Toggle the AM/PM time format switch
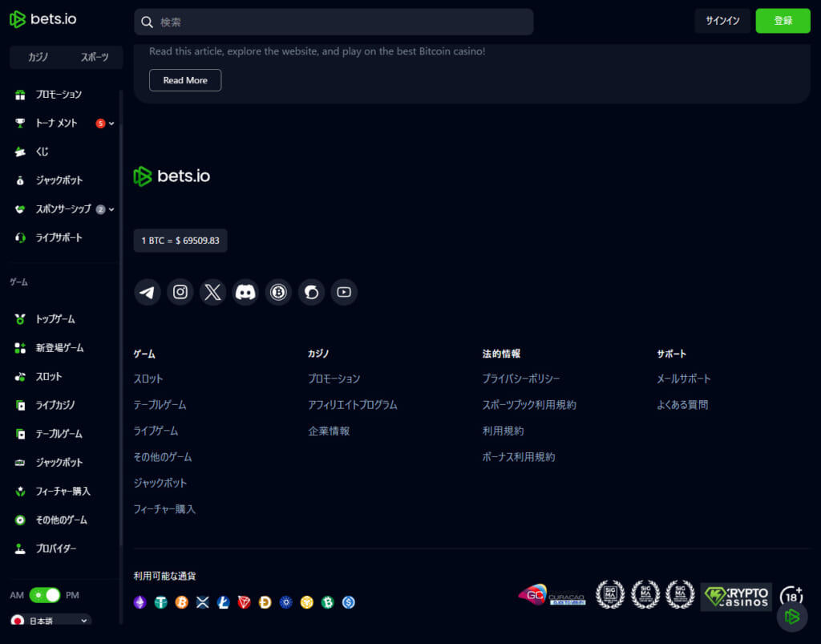Image resolution: width=821 pixels, height=644 pixels. tap(45, 595)
